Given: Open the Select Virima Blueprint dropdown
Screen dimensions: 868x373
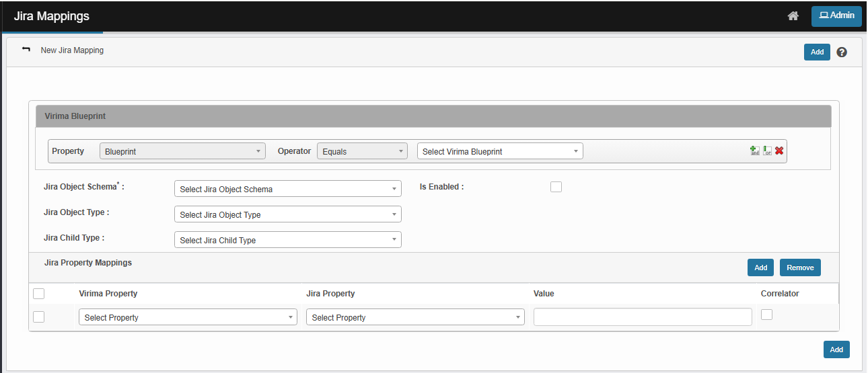Looking at the screenshot, I should pos(500,151).
